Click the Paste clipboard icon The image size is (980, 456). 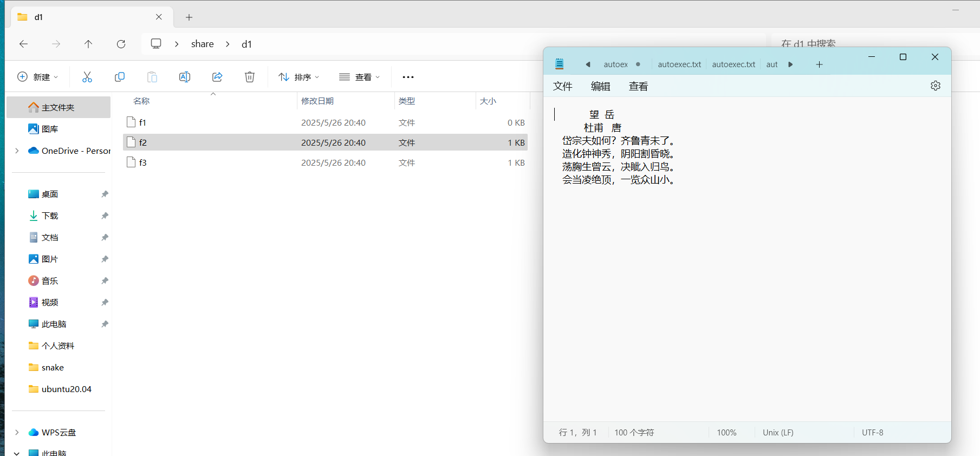[x=152, y=77]
